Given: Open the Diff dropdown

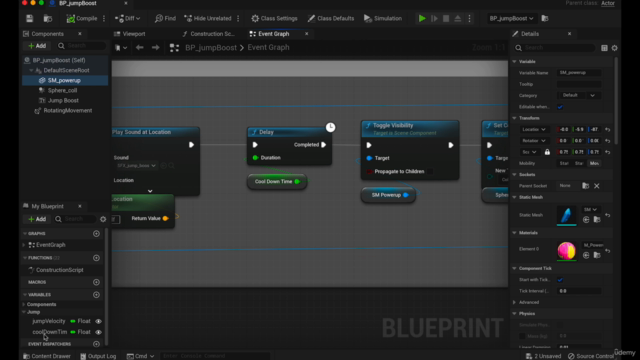Looking at the screenshot, I should [128, 18].
